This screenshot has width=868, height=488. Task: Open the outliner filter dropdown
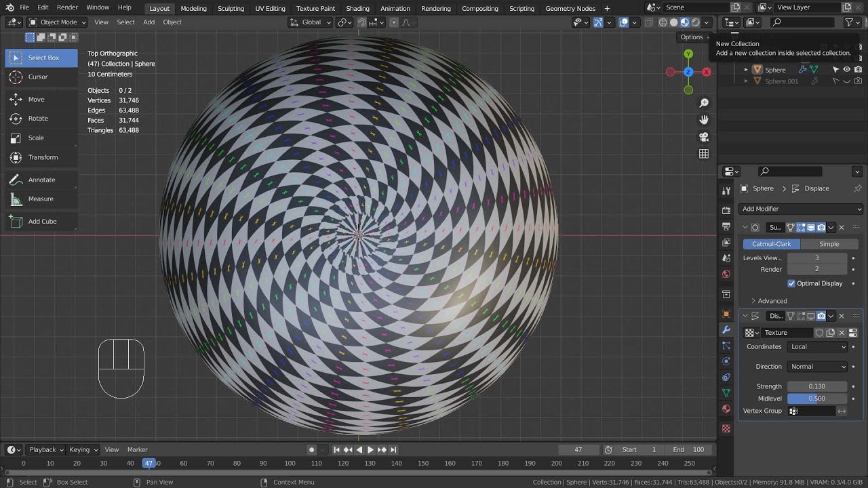[x=852, y=22]
